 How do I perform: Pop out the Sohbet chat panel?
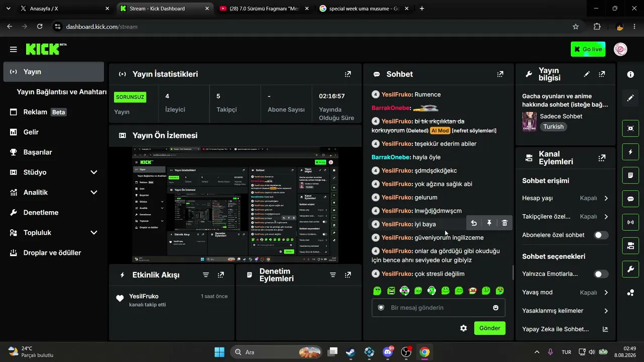point(500,74)
